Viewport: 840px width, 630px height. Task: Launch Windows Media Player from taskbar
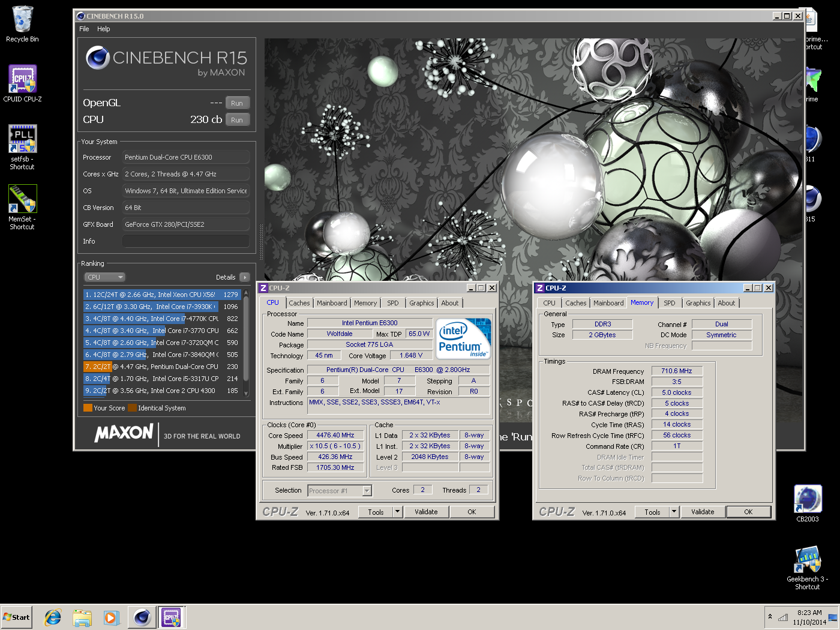112,617
